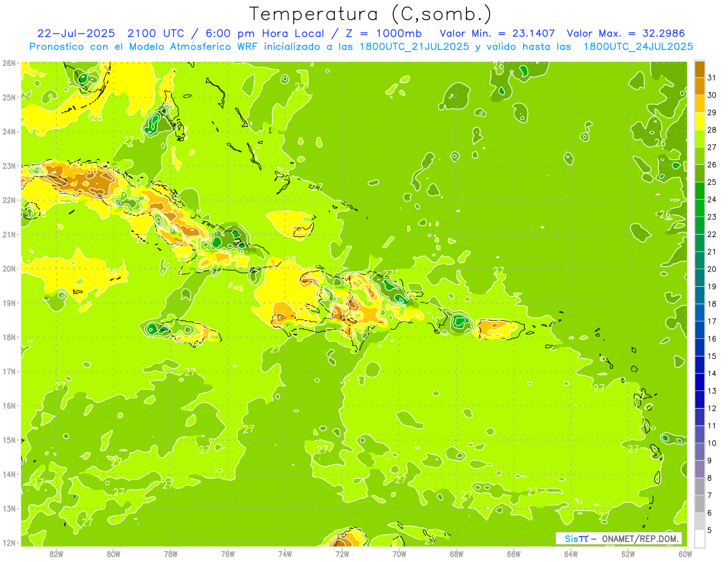The height and width of the screenshot is (562, 728).
Task: Click the '25' color scale label
Action: pyautogui.click(x=712, y=182)
